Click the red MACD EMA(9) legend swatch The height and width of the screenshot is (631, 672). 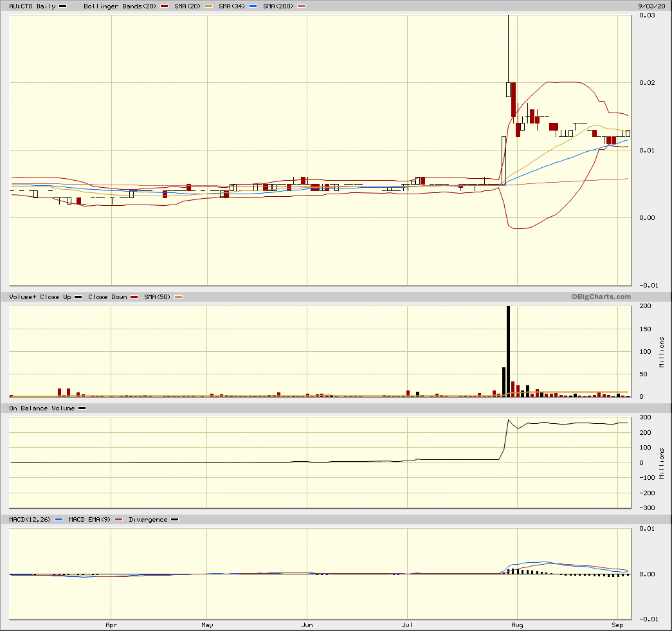[119, 519]
